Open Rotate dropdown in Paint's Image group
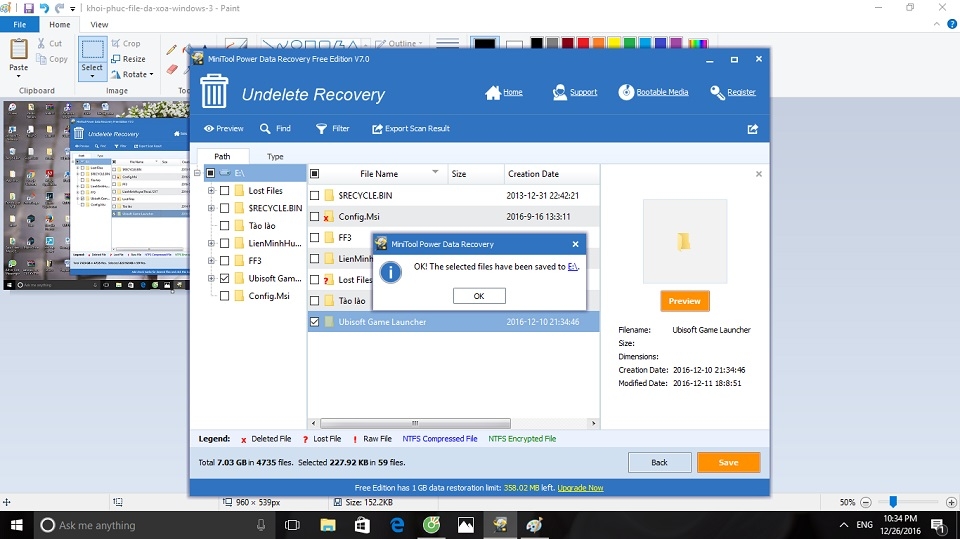Image resolution: width=960 pixels, height=539 pixels. click(132, 74)
